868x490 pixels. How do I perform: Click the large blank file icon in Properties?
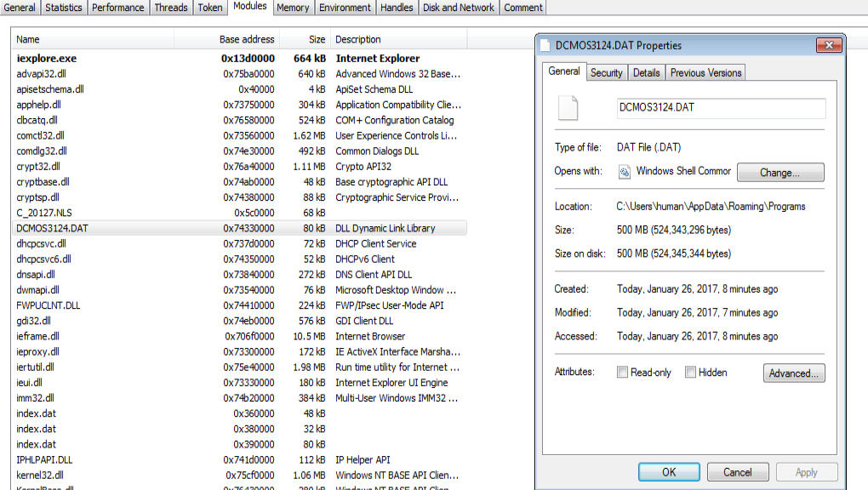(x=568, y=108)
